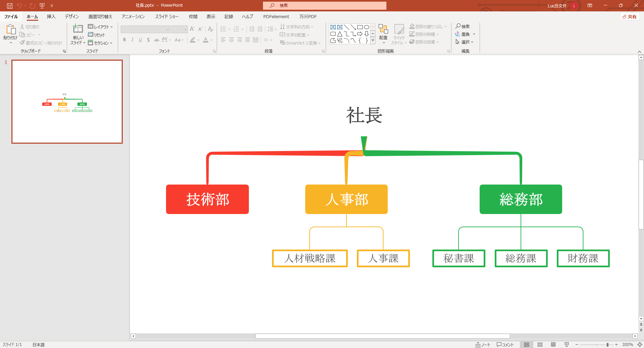This screenshot has height=348, width=644.
Task: Open the ファイル (File) tab
Action: (x=11, y=16)
